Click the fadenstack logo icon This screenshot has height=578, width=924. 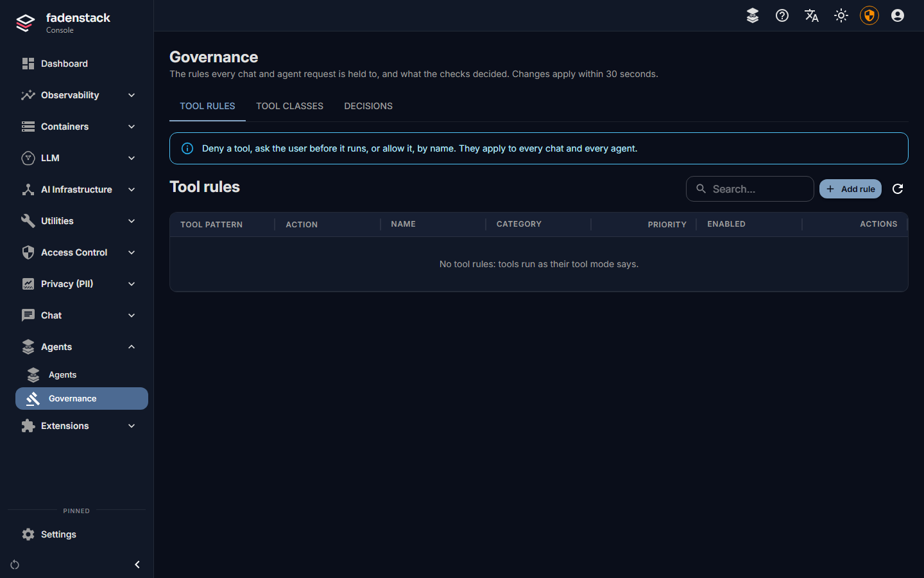25,22
